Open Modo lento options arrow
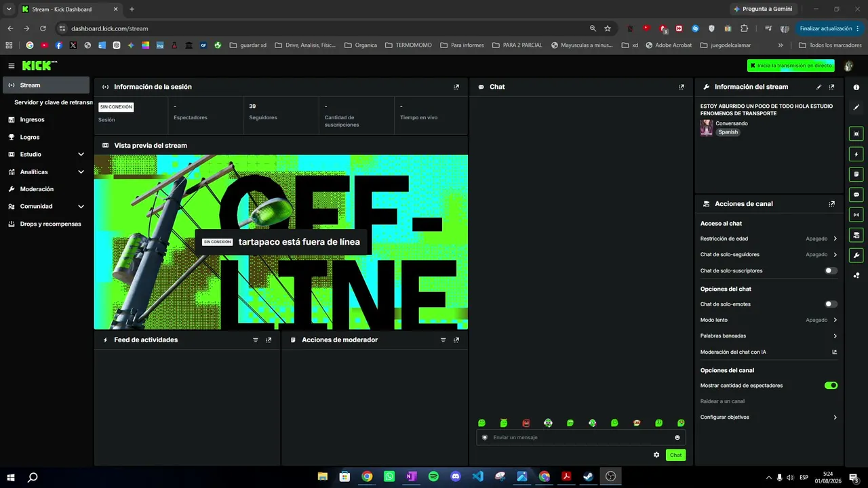Screen dimensions: 868x488 [x=835, y=320]
